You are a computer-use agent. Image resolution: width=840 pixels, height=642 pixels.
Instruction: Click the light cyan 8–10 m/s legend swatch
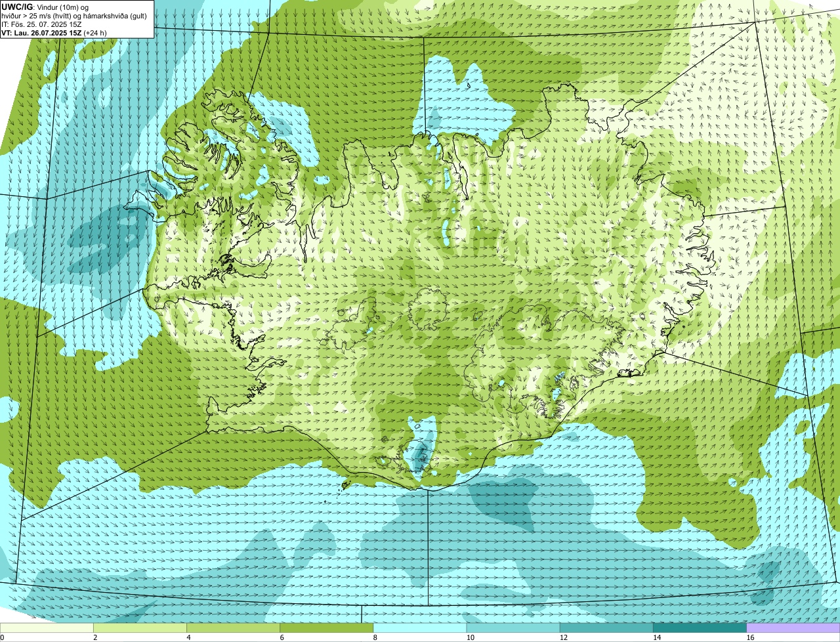[420, 628]
